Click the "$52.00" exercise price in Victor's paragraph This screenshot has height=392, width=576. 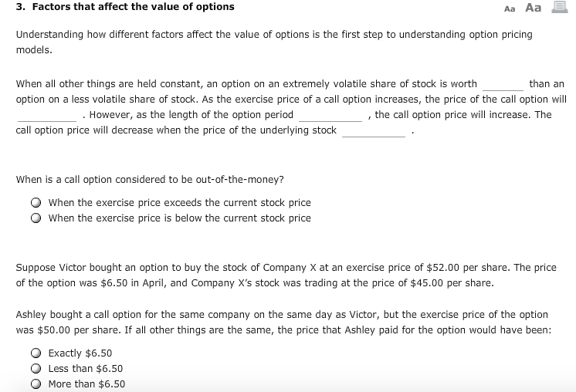tap(442, 268)
